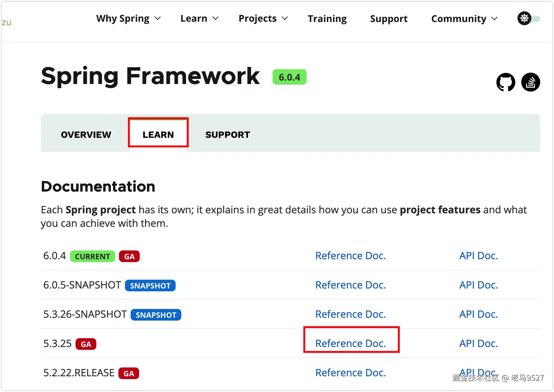Click the GA badge on 5.2.22.RELEASE row
The height and width of the screenshot is (392, 554).
click(129, 373)
